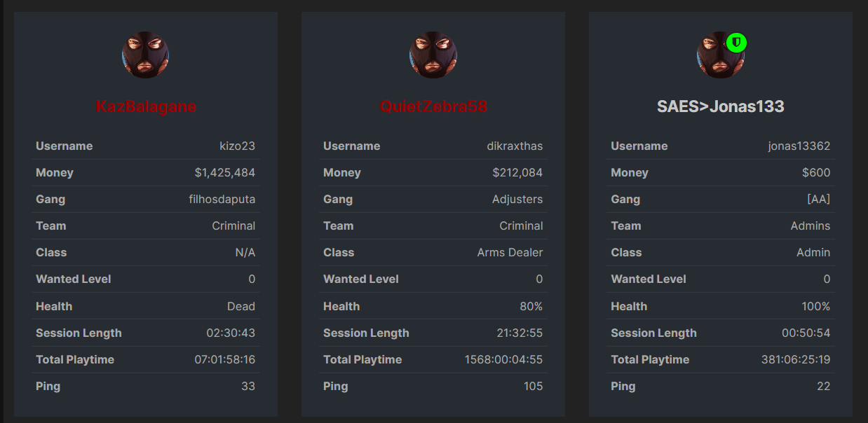Click the 80% health value

[x=531, y=306]
